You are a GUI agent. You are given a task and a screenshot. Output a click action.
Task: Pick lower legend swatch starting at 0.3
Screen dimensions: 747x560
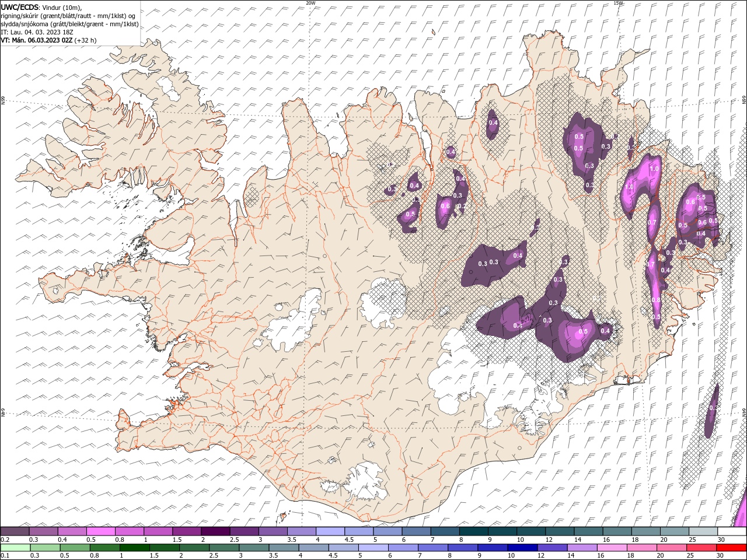[45, 548]
